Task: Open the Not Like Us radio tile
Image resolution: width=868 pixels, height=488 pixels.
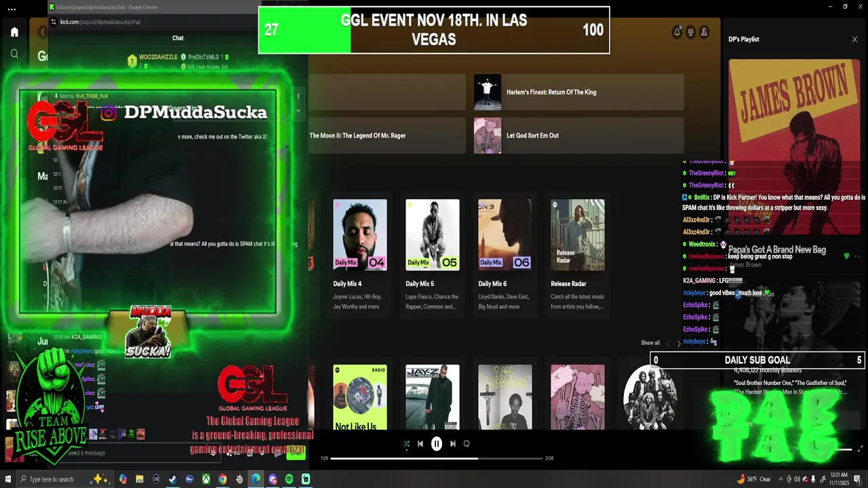Action: pos(360,397)
